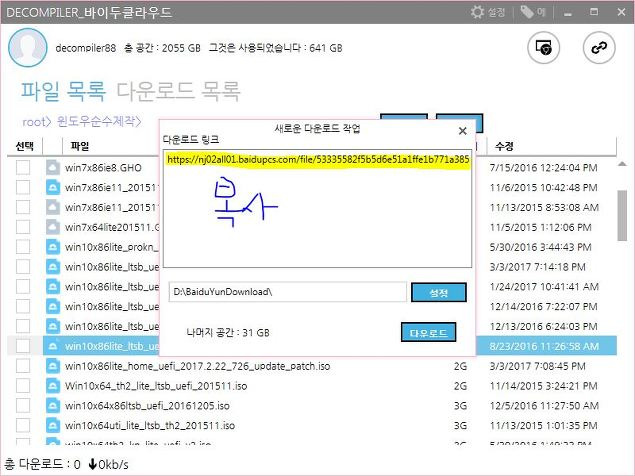Click the username decompiler88
Image resolution: width=635 pixels, height=476 pixels.
[85, 48]
